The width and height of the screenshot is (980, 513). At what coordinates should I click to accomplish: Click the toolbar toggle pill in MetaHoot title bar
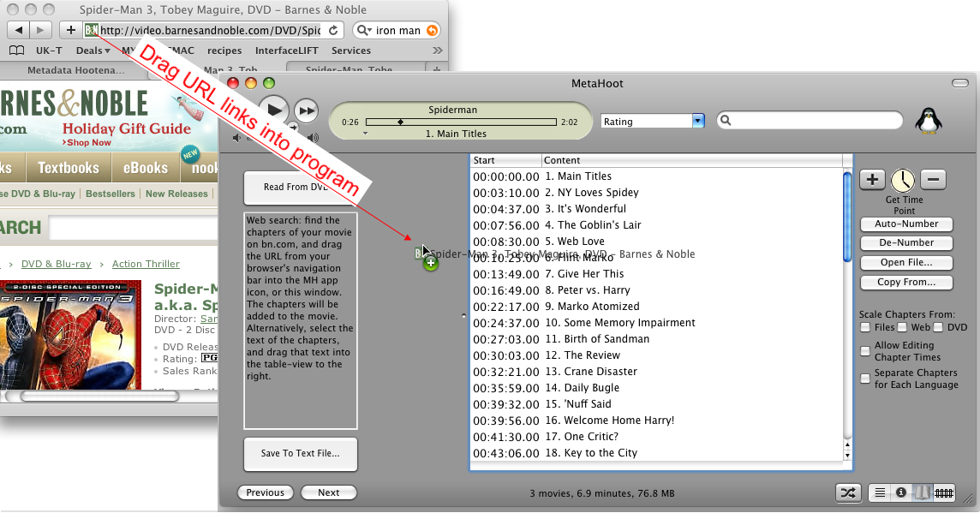pos(960,83)
